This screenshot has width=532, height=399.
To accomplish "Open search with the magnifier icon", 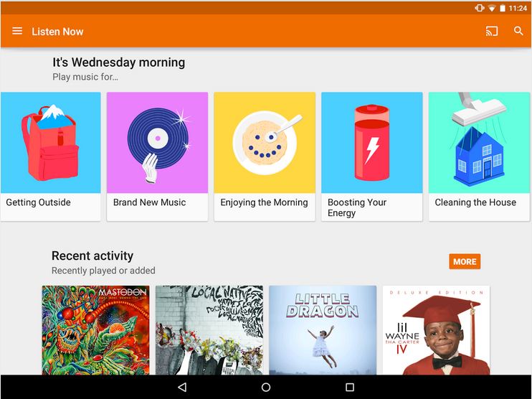I will pyautogui.click(x=518, y=31).
